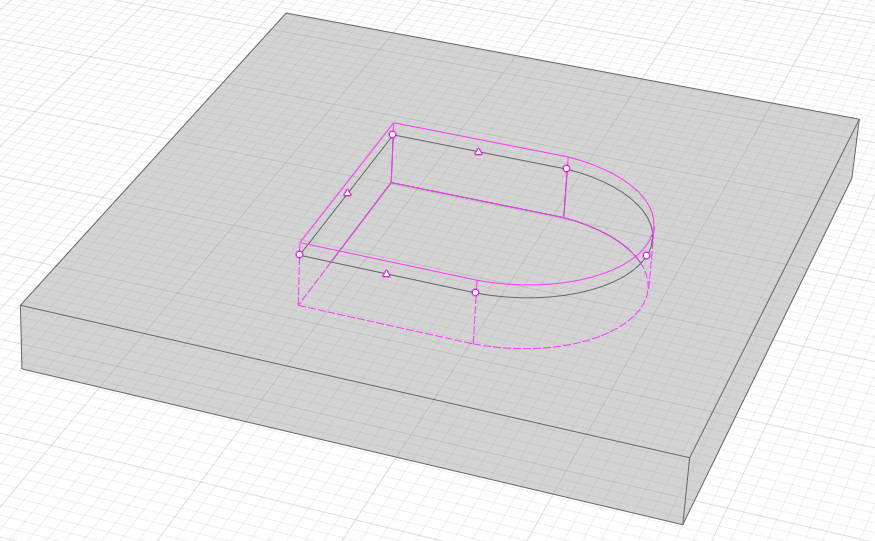This screenshot has height=541, width=875.
Task: Select the circle handle where back edge meets arc
Action: coord(566,168)
